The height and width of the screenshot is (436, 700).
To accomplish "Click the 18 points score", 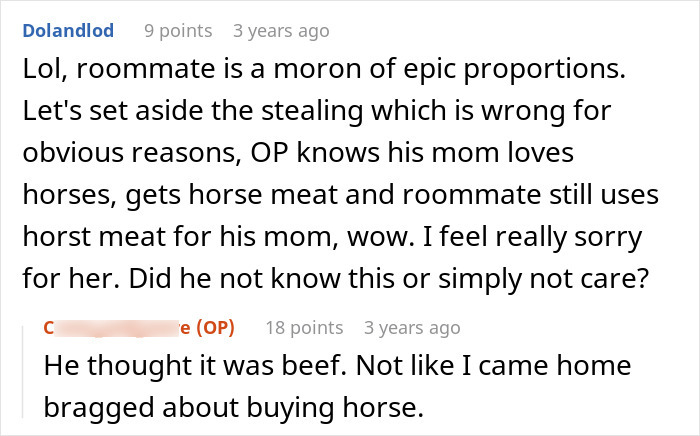I will tap(304, 327).
